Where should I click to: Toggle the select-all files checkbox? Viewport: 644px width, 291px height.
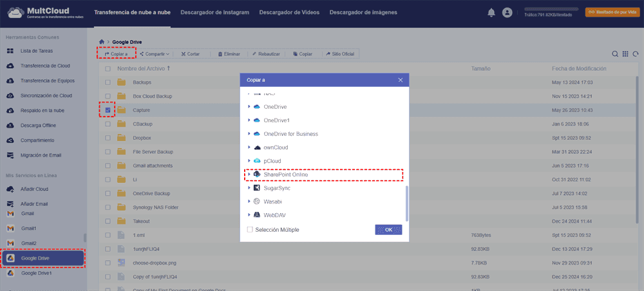(108, 68)
